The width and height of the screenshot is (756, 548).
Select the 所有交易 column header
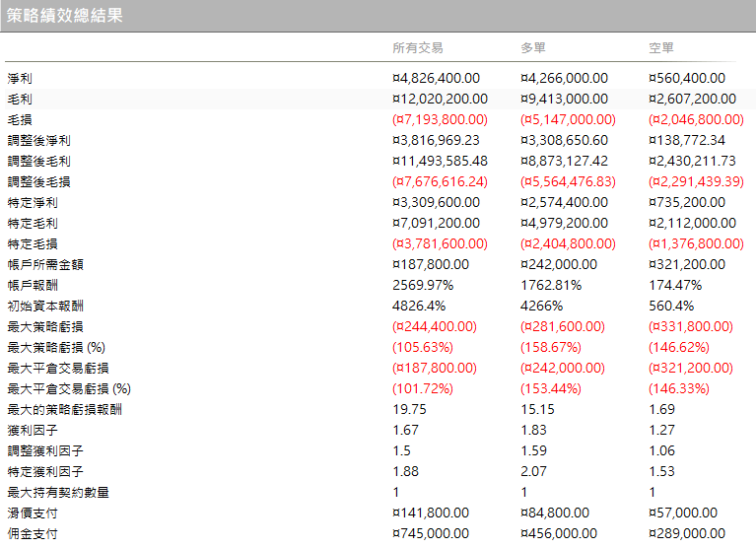click(x=417, y=48)
